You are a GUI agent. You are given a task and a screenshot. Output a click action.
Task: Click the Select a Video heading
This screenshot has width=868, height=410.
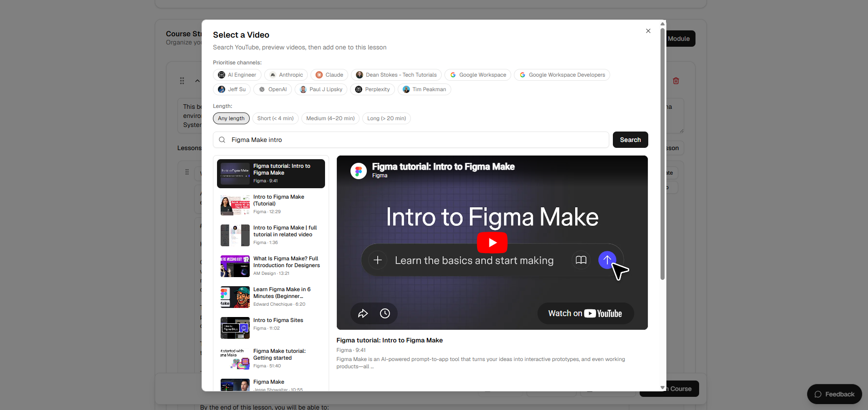coord(241,35)
